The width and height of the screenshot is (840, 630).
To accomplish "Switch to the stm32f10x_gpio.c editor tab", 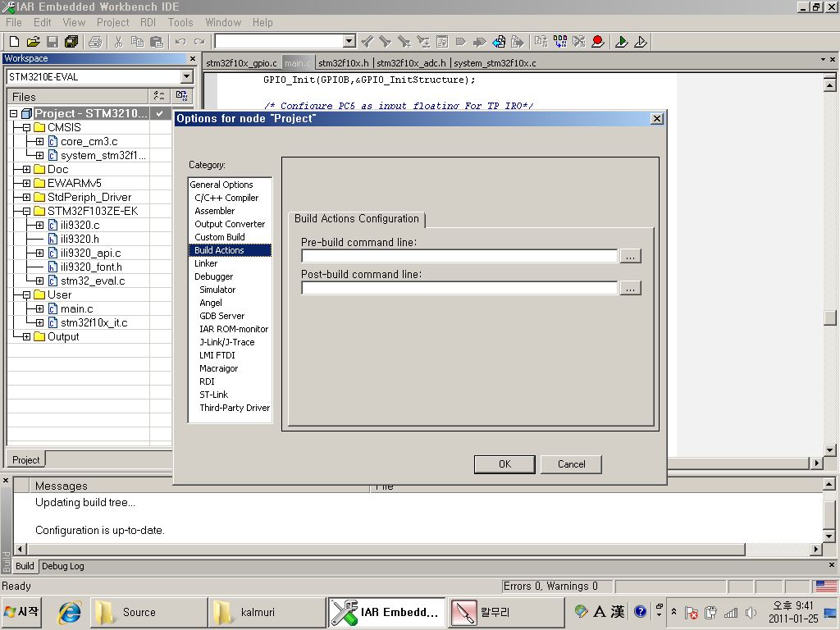I will [x=242, y=63].
